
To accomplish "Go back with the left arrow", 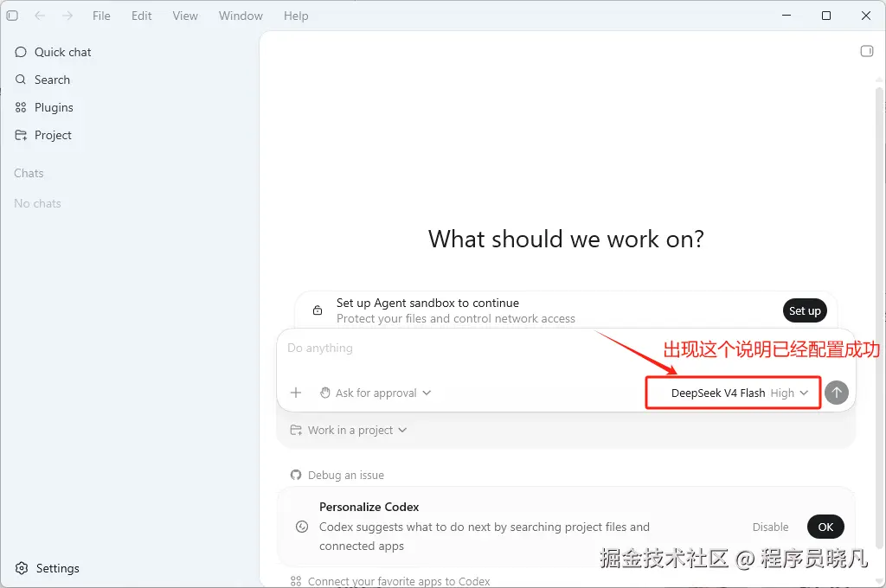I will [x=40, y=16].
